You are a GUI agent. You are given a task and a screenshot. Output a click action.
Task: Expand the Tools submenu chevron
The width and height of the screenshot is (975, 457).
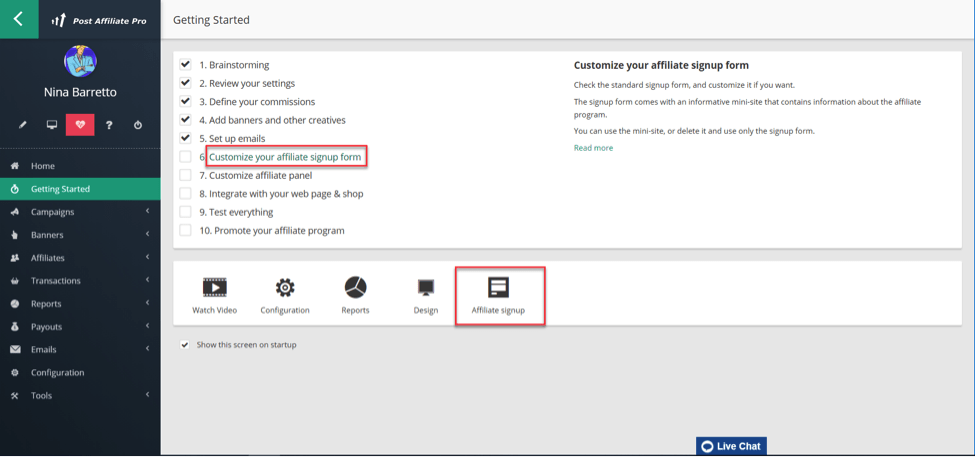tap(148, 395)
